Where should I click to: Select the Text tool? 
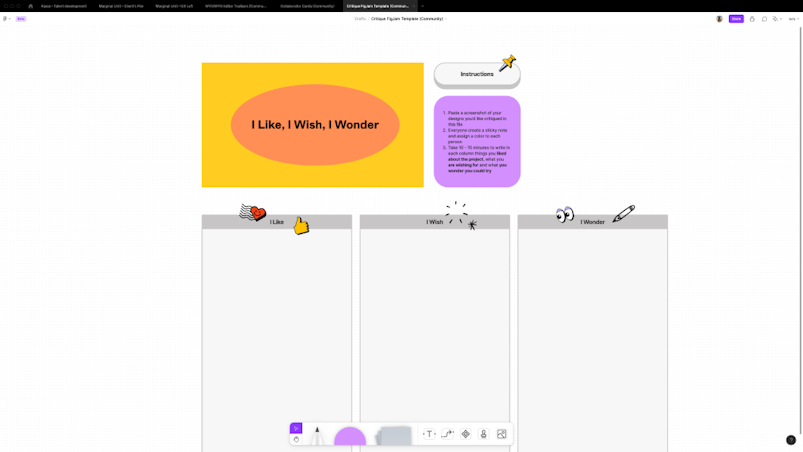tap(429, 434)
